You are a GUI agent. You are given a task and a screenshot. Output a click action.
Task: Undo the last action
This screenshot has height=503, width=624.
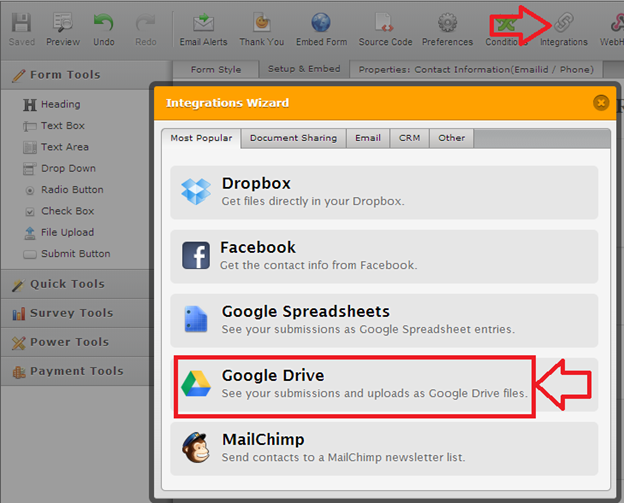[103, 29]
